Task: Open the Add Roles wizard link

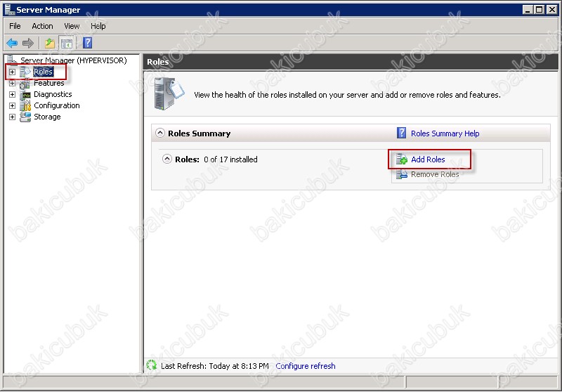Action: (428, 159)
